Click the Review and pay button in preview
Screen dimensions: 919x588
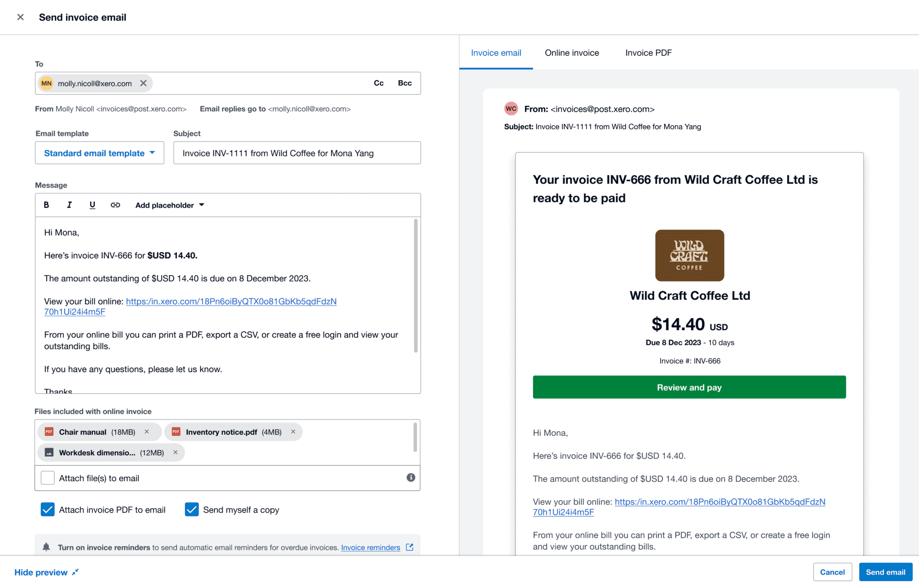tap(689, 387)
